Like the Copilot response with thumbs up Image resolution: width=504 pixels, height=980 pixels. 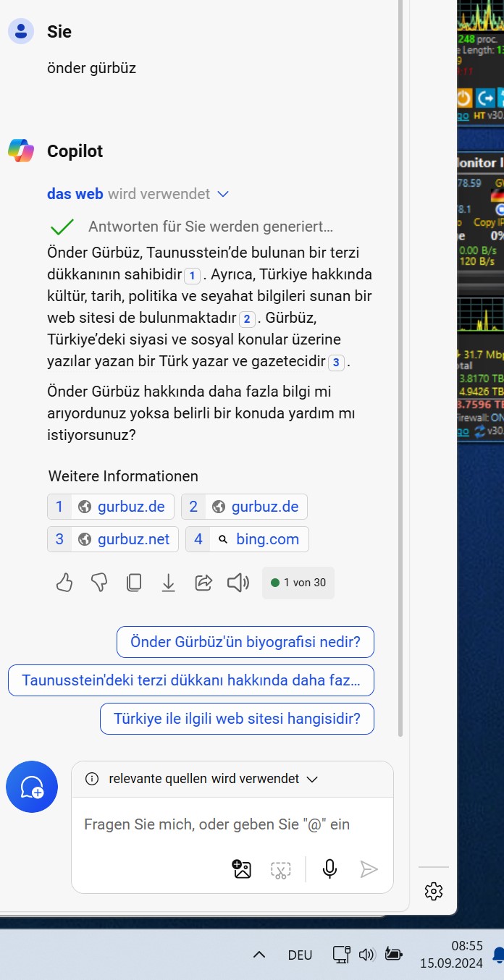point(64,583)
